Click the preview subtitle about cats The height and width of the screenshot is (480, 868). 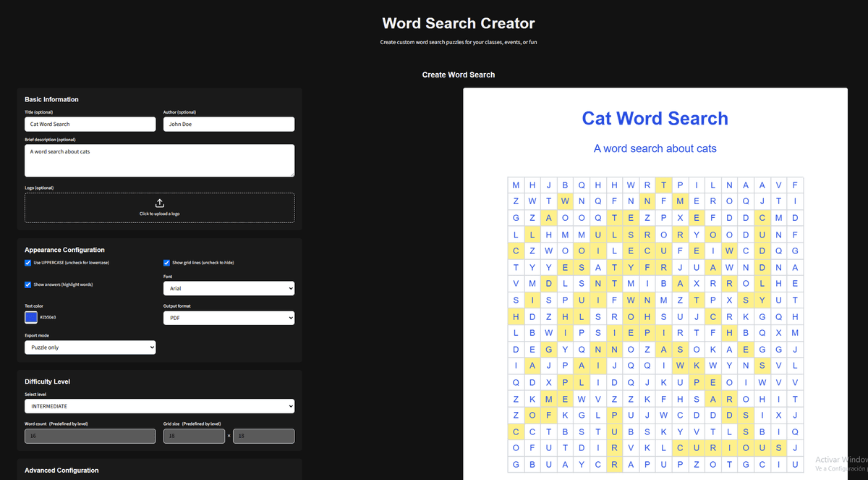coord(655,148)
